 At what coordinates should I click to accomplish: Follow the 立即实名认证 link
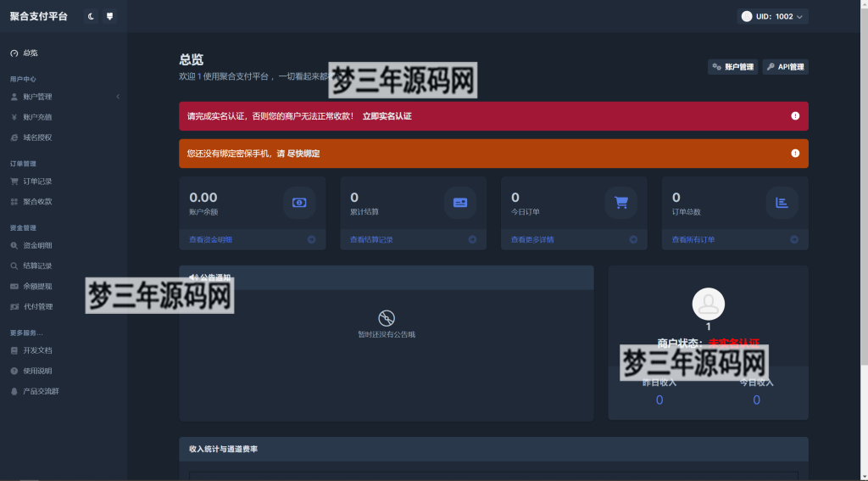(387, 116)
